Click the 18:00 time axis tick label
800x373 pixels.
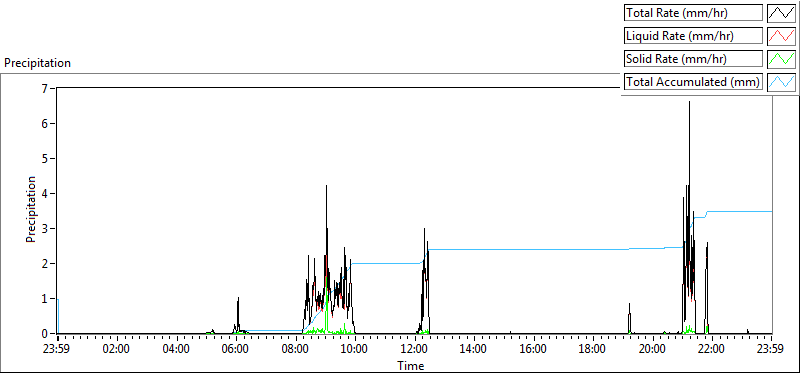(x=593, y=350)
